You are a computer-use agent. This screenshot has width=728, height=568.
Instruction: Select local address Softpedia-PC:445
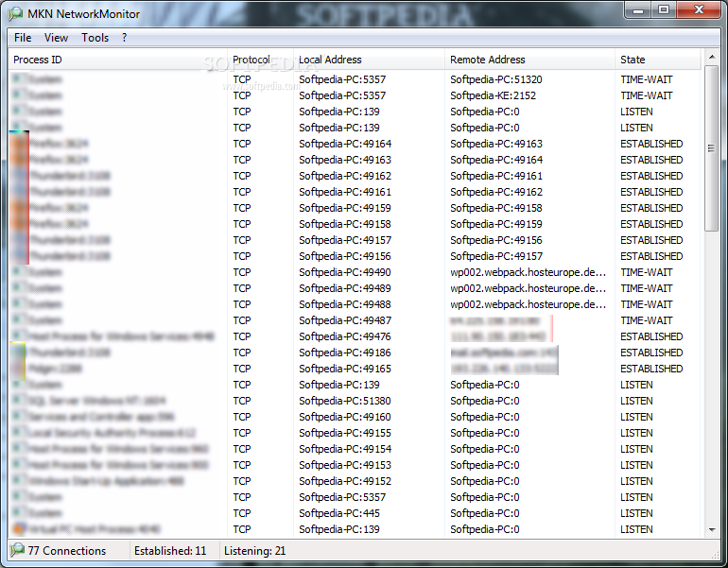339,513
